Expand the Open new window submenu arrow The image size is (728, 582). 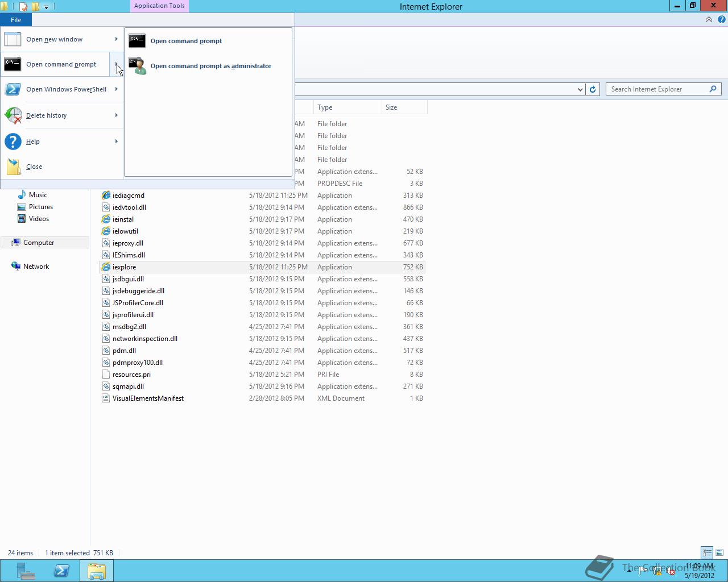(117, 39)
